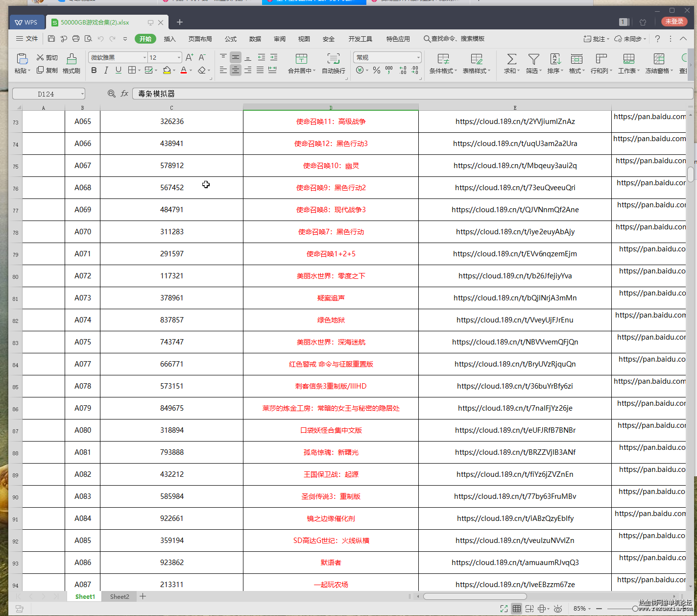Open the font name dropdown 微软雅黑

144,57
